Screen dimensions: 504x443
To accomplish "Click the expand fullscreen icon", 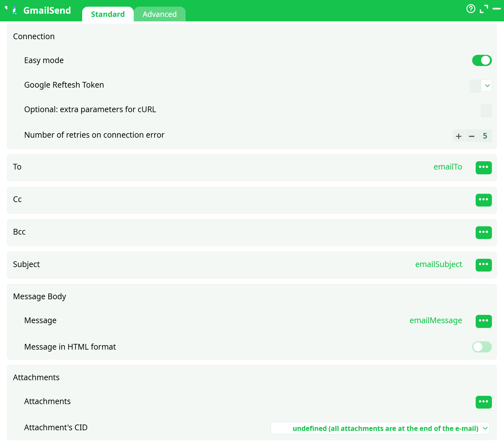I will pyautogui.click(x=484, y=9).
